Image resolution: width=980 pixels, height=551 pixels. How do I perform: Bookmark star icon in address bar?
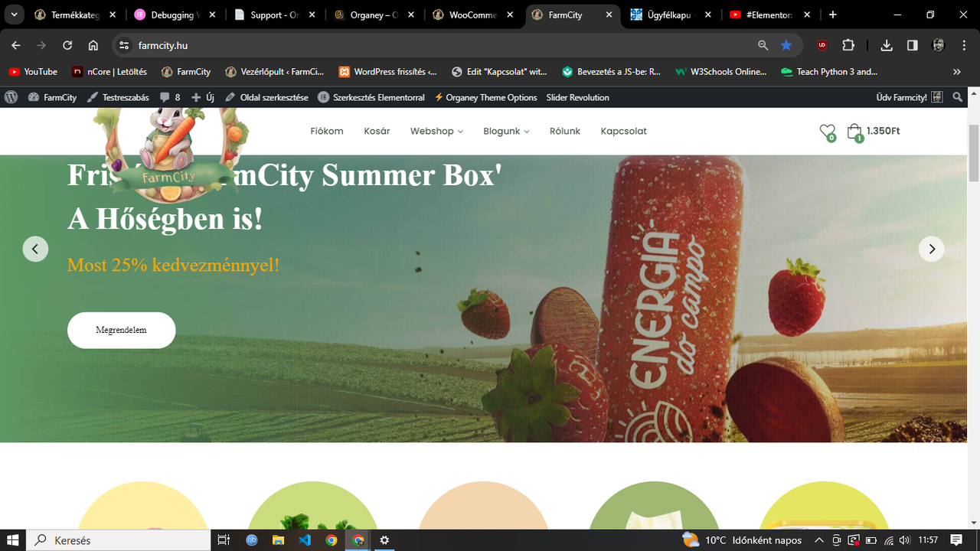[x=786, y=45]
